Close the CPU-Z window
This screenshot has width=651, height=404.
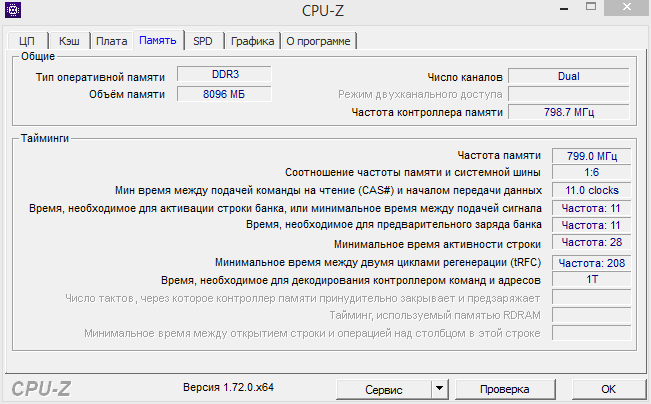[627, 7]
